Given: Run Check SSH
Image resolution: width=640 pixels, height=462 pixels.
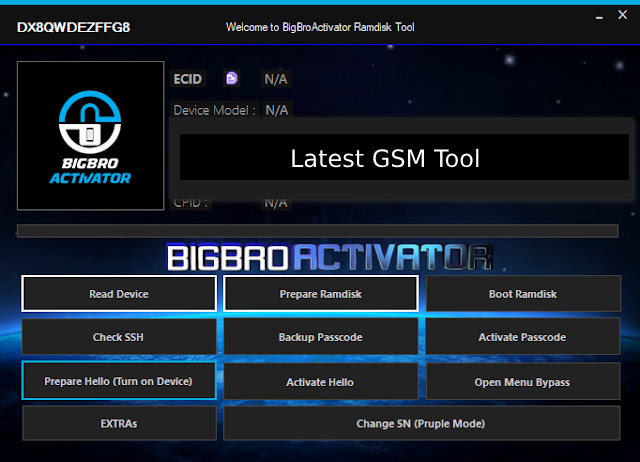Looking at the screenshot, I should coord(119,337).
